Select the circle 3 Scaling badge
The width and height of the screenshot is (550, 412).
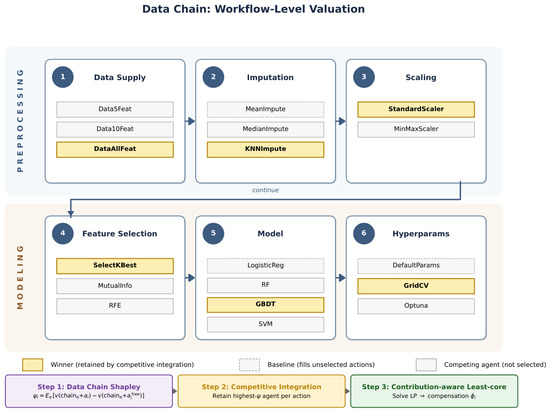tap(364, 77)
